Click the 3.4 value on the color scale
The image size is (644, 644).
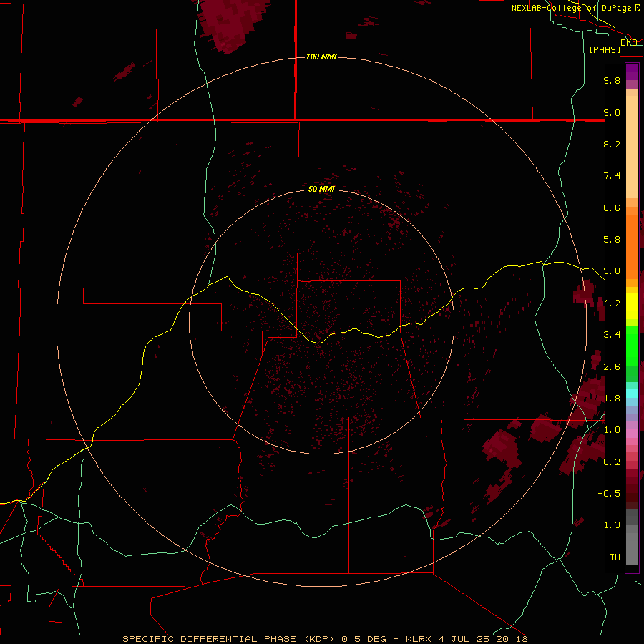point(612,335)
